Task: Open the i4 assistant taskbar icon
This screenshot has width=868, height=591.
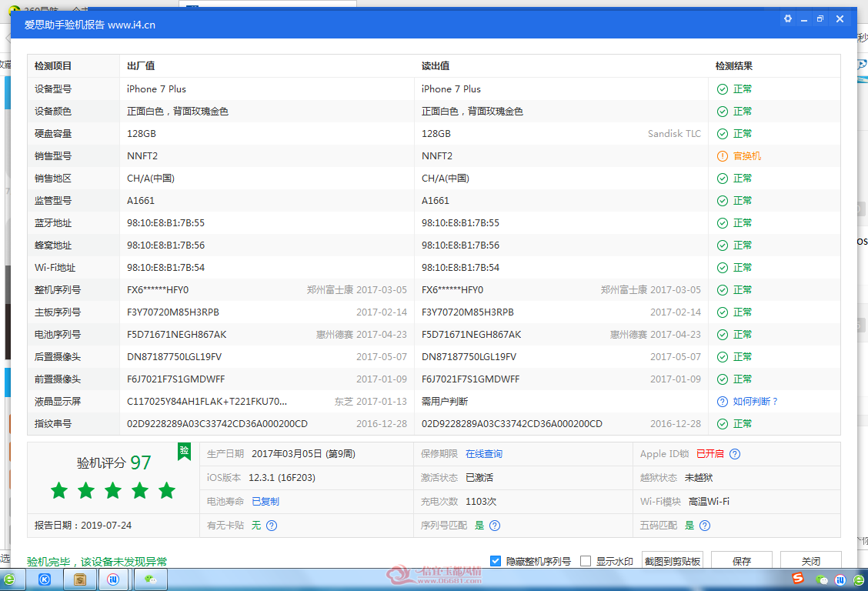Action: click(113, 579)
